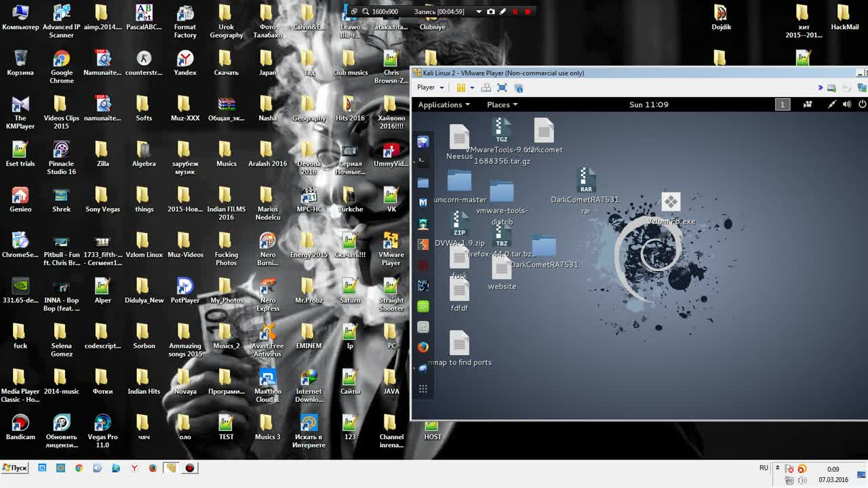Switch to VMware Player taskbar button
Screen dimensions: 868x488
click(171, 468)
